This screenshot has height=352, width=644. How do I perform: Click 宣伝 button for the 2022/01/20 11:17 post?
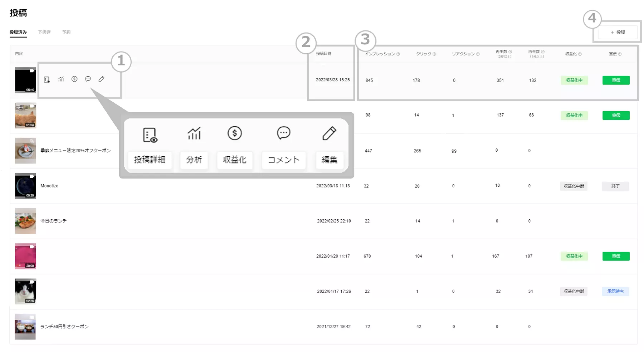616,256
